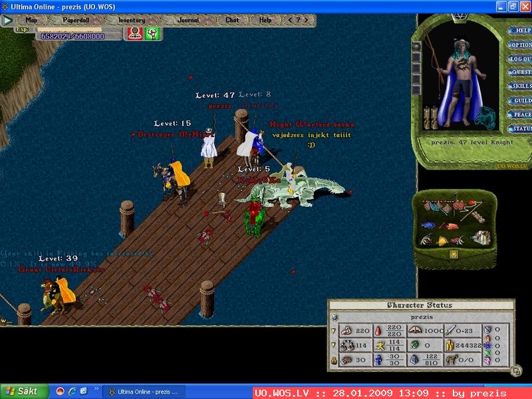Click the HELP button in paperdoll

(x=521, y=31)
